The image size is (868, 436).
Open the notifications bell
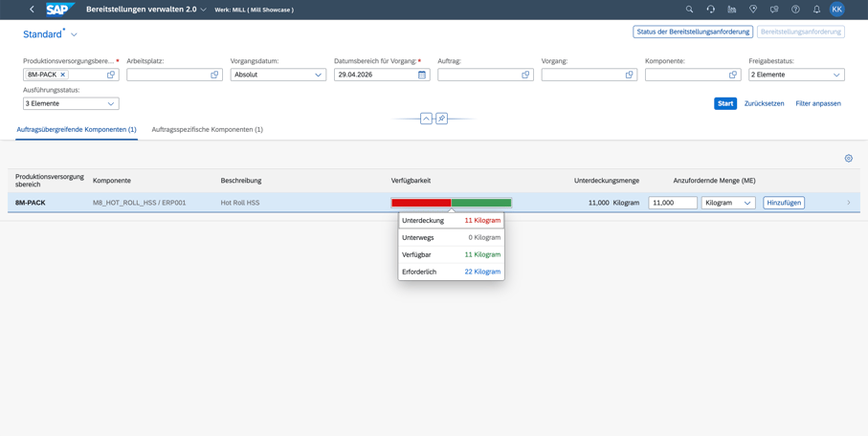(816, 10)
